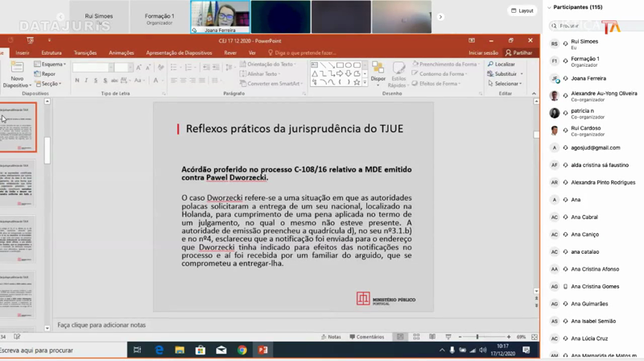Click PowerPoint icon in the taskbar
Image resolution: width=644 pixels, height=361 pixels.
coord(262,350)
